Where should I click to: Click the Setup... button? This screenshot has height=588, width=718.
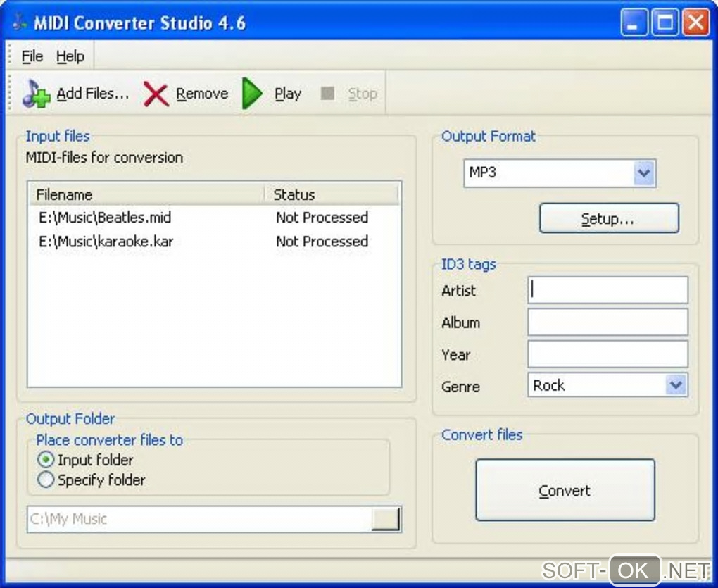(609, 218)
